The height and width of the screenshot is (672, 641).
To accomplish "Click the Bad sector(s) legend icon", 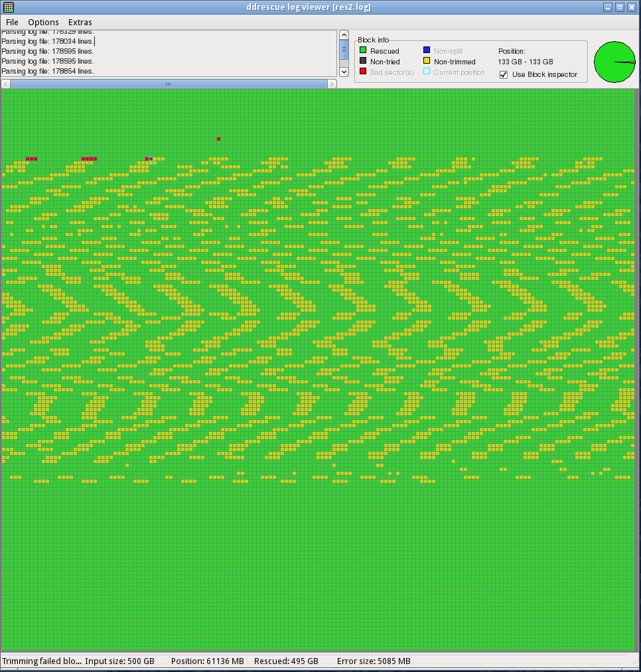I will tap(363, 72).
